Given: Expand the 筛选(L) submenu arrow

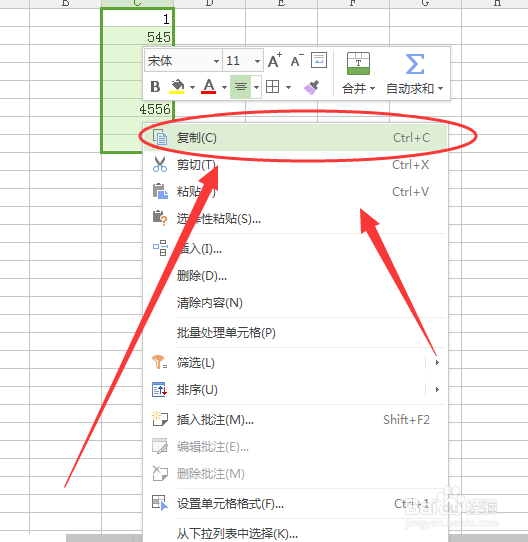Looking at the screenshot, I should (437, 363).
